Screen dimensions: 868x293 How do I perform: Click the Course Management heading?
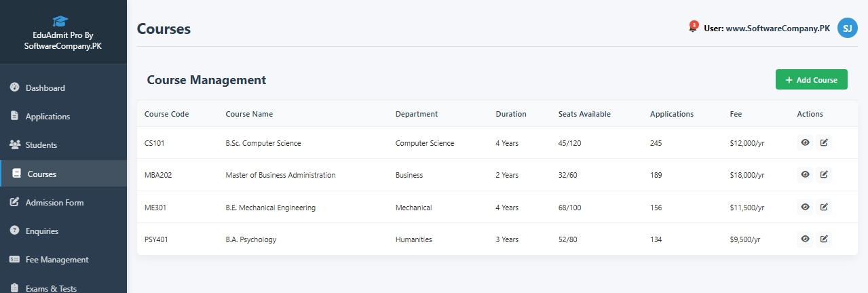click(206, 80)
